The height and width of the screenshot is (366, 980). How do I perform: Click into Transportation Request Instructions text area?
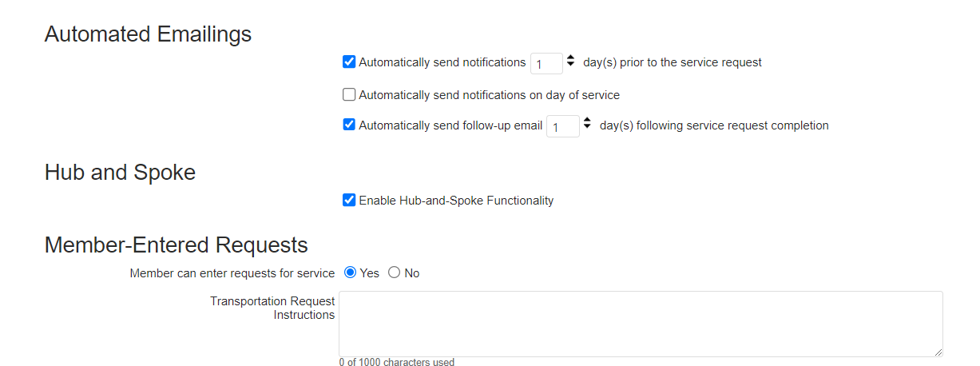click(x=640, y=323)
